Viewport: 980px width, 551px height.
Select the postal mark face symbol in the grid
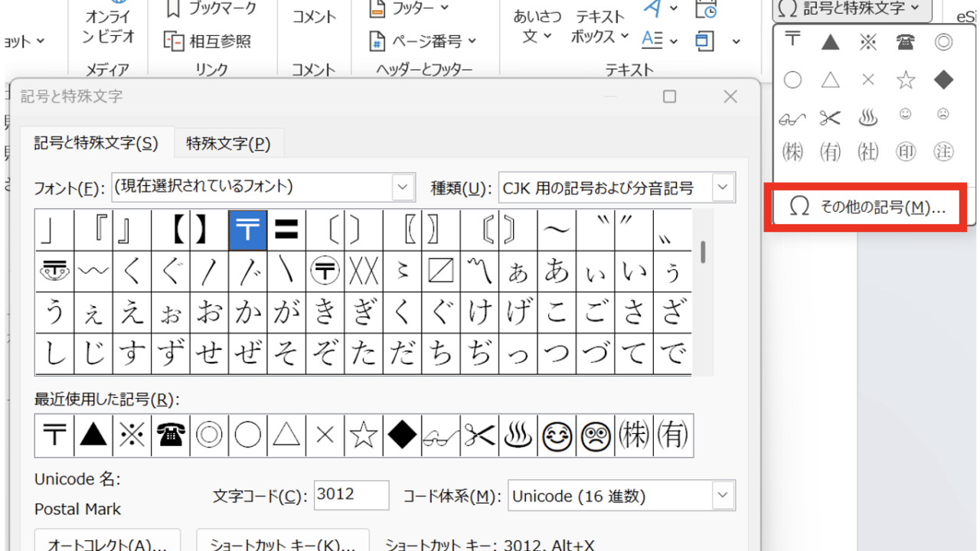54,270
